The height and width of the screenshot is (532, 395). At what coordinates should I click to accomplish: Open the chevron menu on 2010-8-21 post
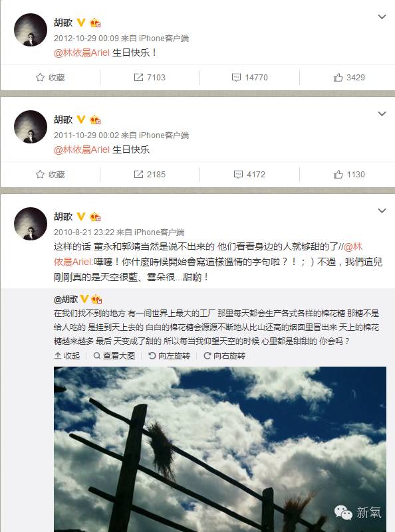382,211
